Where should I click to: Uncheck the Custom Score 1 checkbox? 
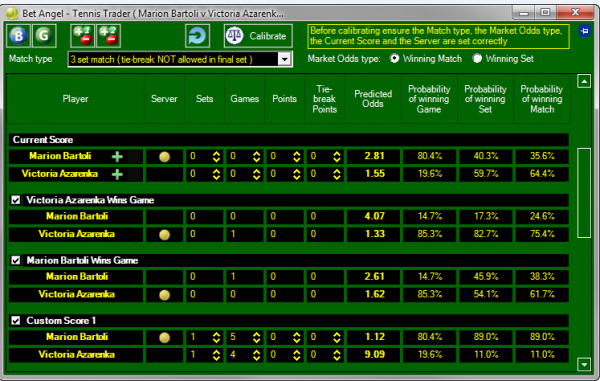[x=16, y=321]
